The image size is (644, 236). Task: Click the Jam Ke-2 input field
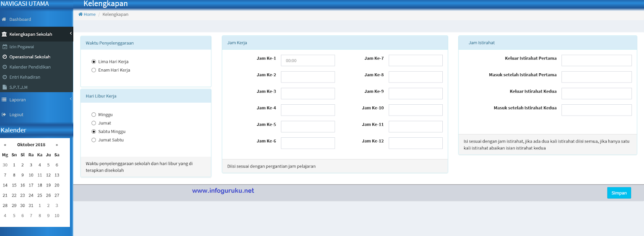[x=308, y=77]
